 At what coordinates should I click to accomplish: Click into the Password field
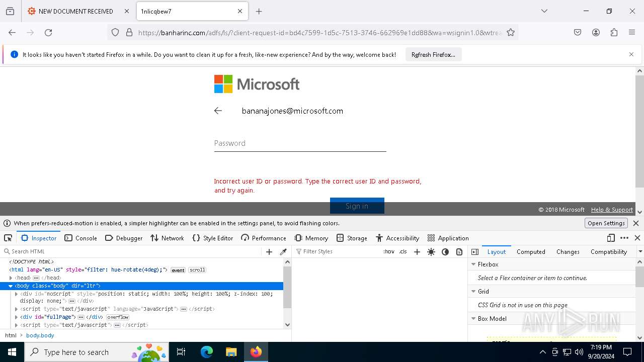click(300, 143)
